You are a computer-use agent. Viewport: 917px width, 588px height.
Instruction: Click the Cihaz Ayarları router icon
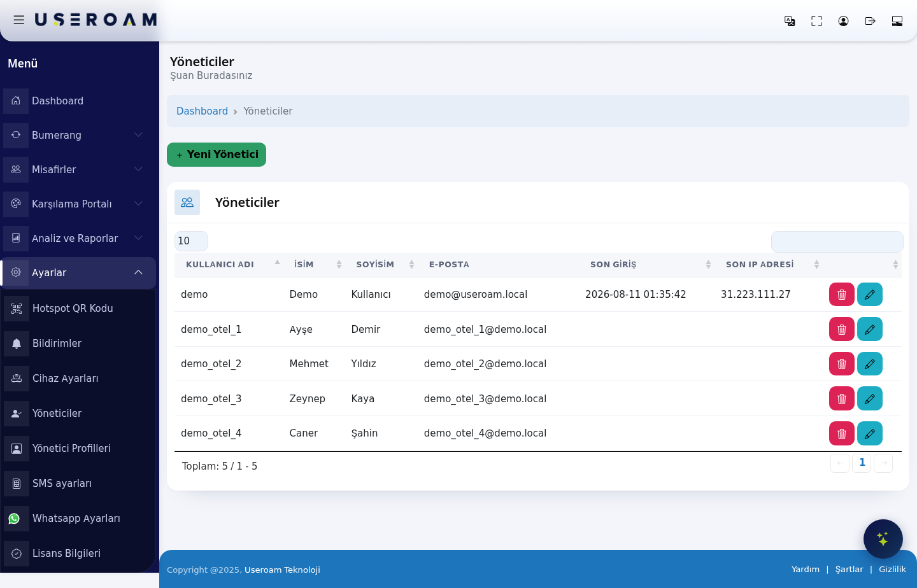pos(17,379)
